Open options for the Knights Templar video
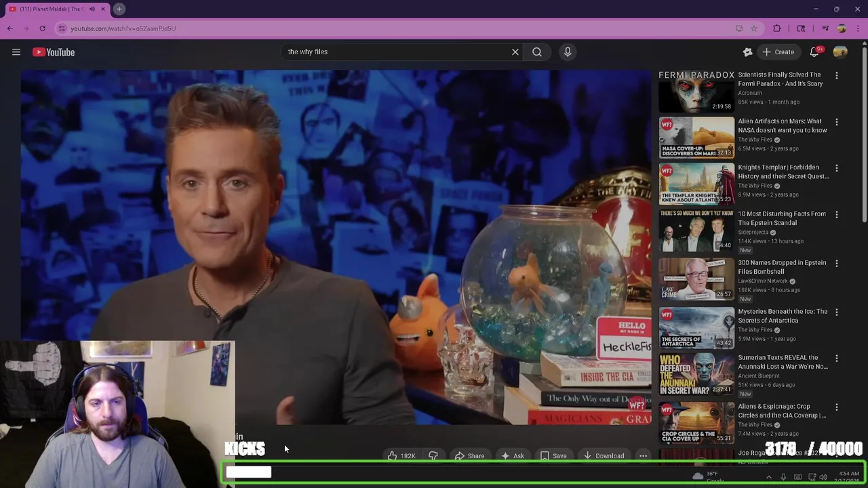This screenshot has width=868, height=488. click(x=836, y=168)
